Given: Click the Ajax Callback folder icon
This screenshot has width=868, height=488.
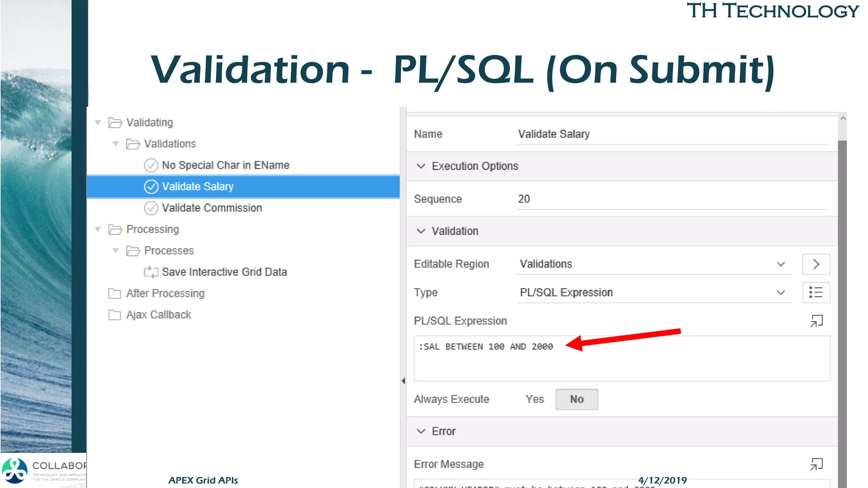Looking at the screenshot, I should (114, 315).
